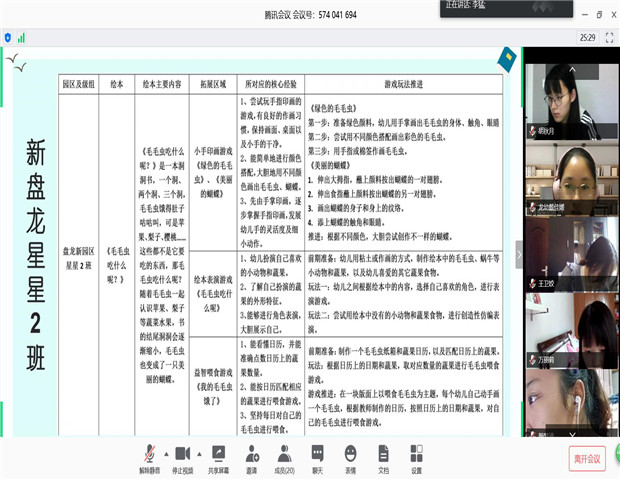Screen dimensions: 620x480
Task: Start screen sharing (共享屏幕)
Action: coord(218,457)
